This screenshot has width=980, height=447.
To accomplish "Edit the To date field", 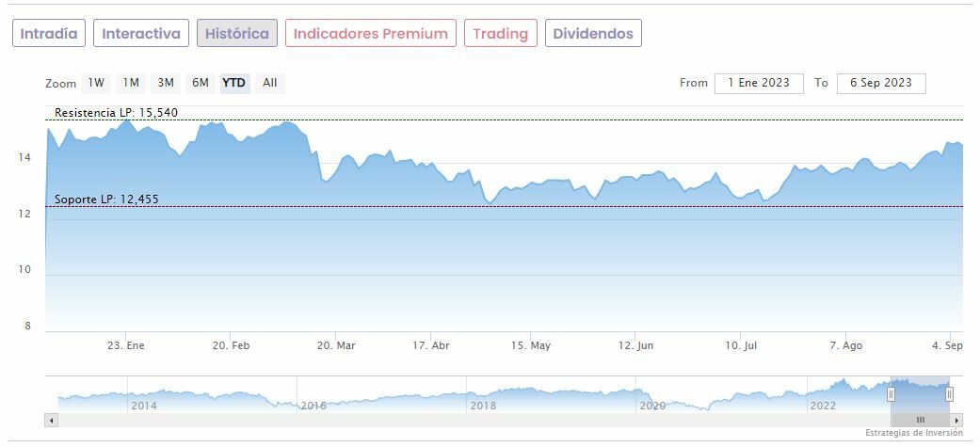I will (881, 83).
